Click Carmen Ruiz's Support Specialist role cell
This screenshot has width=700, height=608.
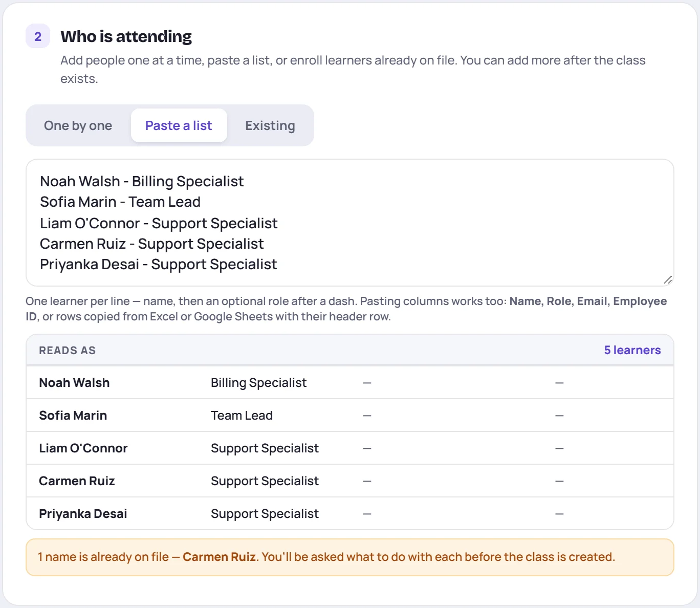tap(265, 481)
